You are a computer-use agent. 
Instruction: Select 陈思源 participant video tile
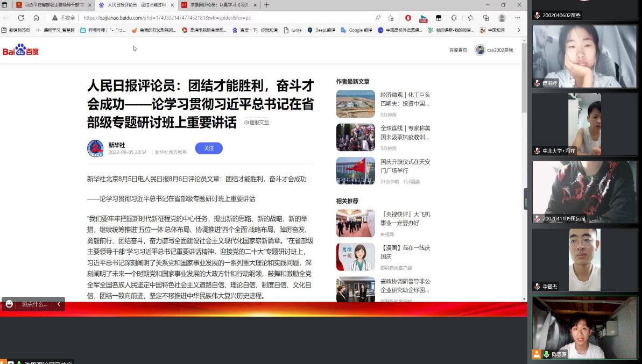point(584,327)
